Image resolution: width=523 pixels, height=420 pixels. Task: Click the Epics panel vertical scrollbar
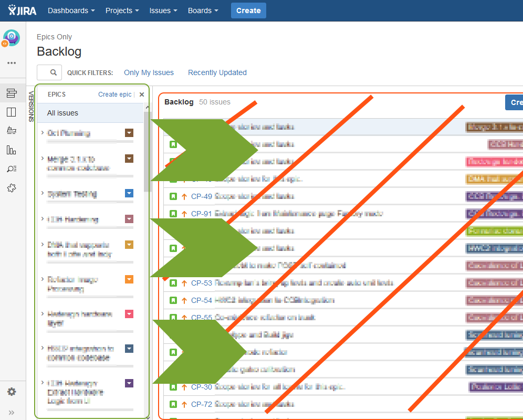point(147,152)
